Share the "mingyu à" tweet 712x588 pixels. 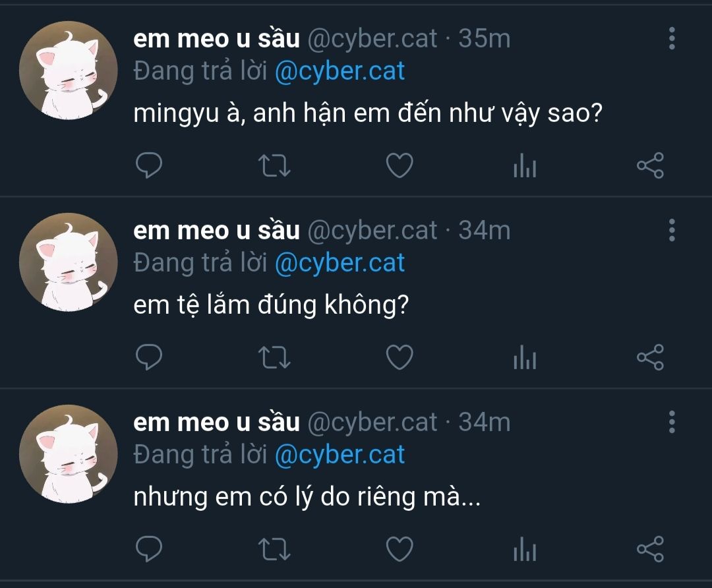pos(650,165)
